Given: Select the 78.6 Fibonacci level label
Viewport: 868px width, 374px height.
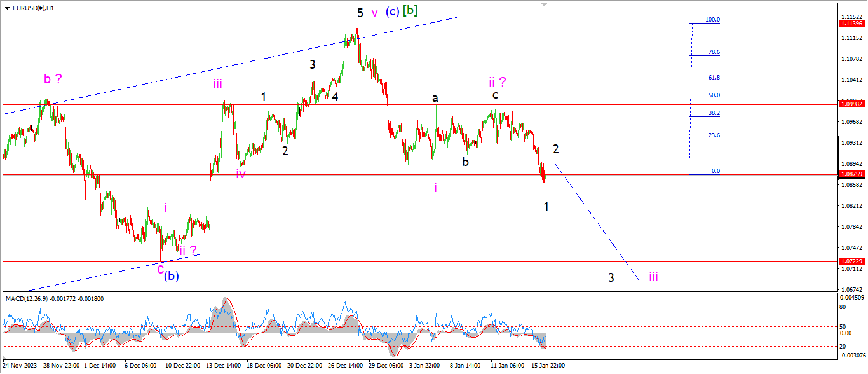Looking at the screenshot, I should click(x=714, y=52).
